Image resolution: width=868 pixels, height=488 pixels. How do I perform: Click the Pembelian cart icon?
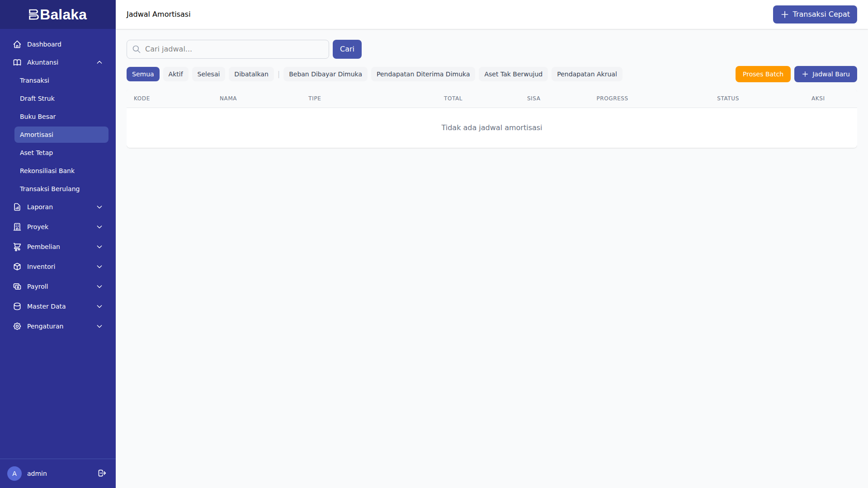tap(17, 247)
